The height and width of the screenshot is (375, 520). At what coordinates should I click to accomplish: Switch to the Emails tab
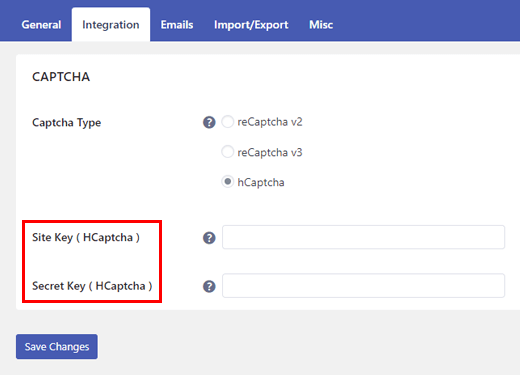pos(177,25)
